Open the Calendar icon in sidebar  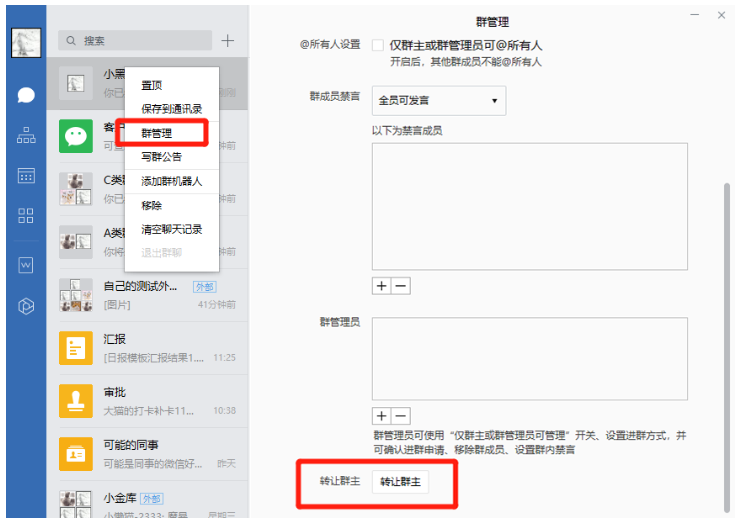(26, 176)
